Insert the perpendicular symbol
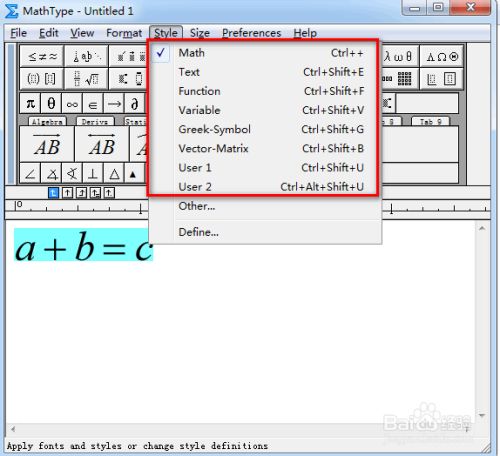This screenshot has height=456, width=500. click(93, 173)
